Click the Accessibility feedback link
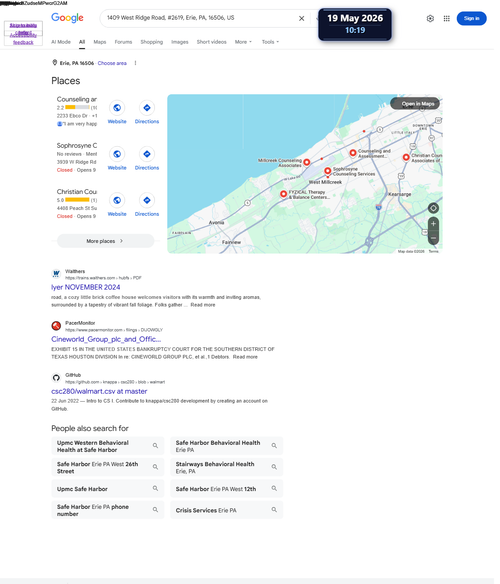This screenshot has width=500, height=584. point(23,39)
